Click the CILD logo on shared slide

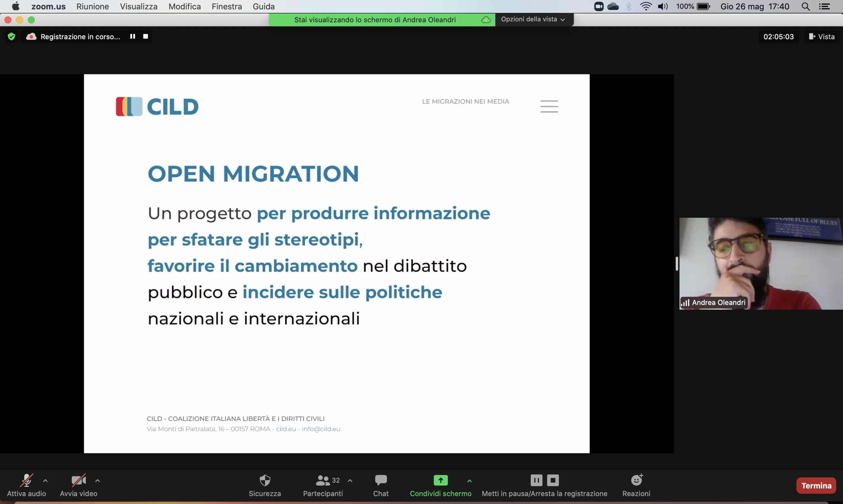(157, 106)
